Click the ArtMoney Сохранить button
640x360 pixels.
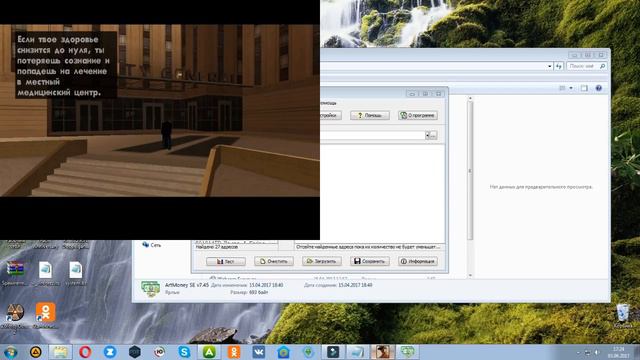click(370, 261)
